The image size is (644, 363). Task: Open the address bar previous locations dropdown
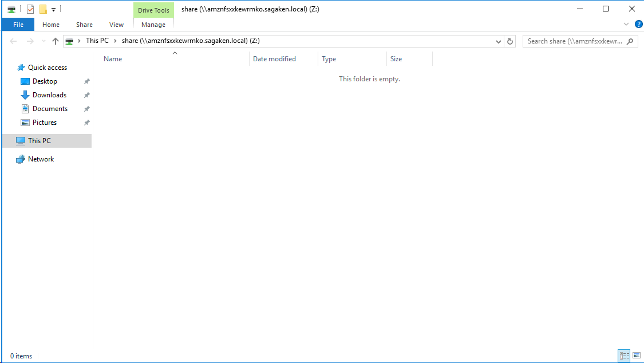pos(498,41)
